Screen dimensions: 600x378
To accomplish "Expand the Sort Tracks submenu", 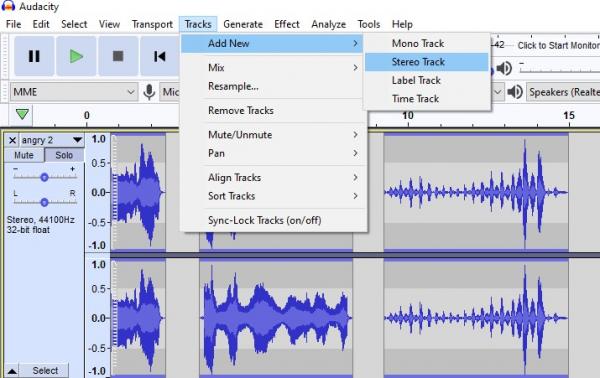I will click(x=272, y=196).
